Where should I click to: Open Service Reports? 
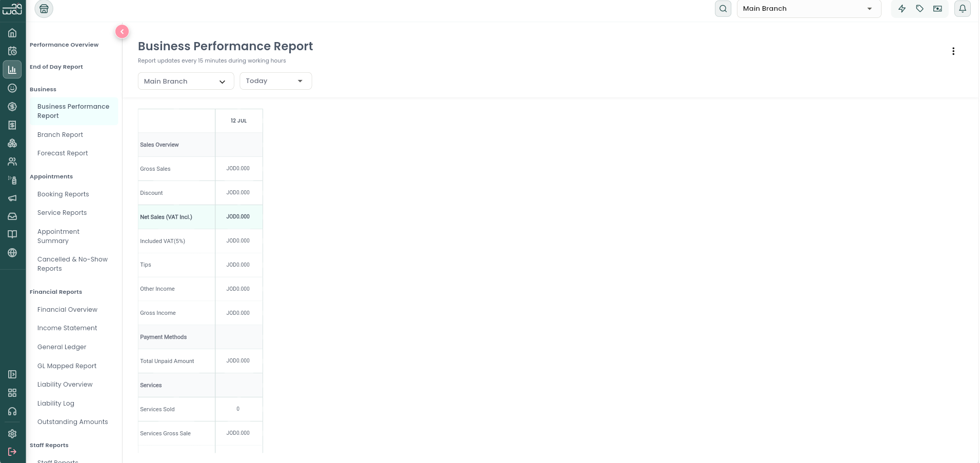coord(62,213)
